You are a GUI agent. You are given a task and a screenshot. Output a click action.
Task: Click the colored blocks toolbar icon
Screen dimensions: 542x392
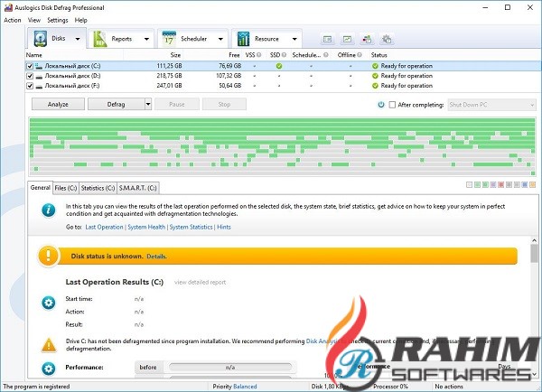click(367, 39)
